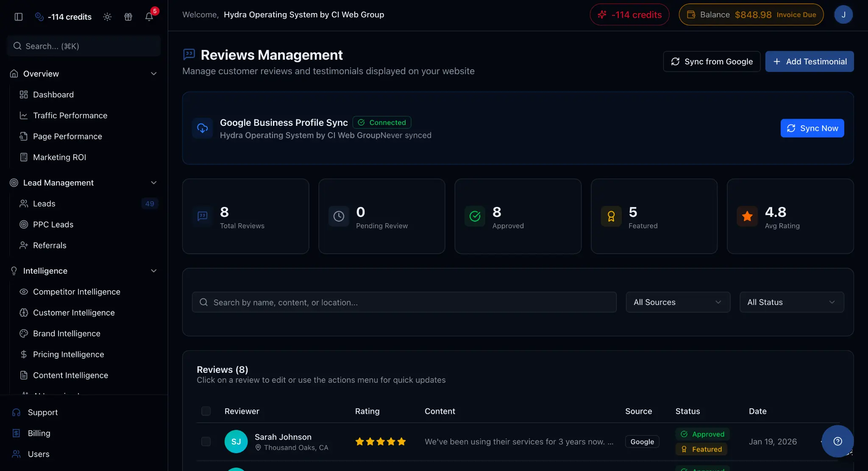The height and width of the screenshot is (471, 868).
Task: Click Featured award ribbon icon
Action: [x=611, y=216]
